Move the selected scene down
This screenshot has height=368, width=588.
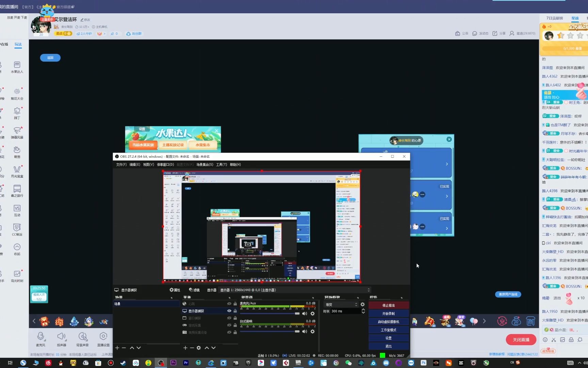click(138, 348)
